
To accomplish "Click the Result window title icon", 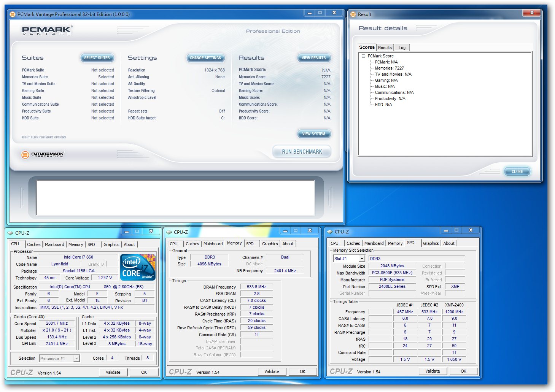I will 353,14.
